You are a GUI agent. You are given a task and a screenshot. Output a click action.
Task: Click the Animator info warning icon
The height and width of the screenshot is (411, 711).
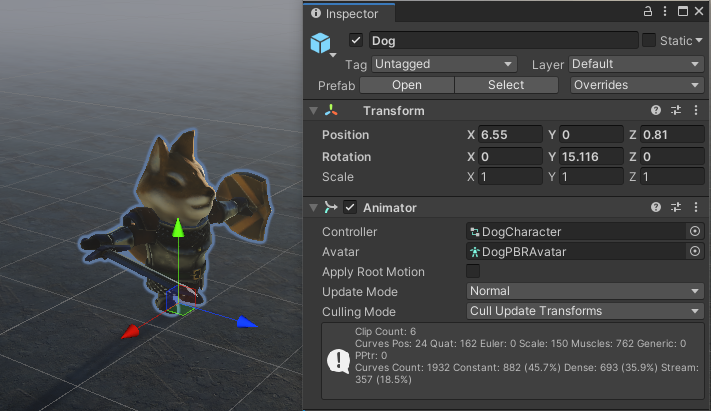coord(338,361)
